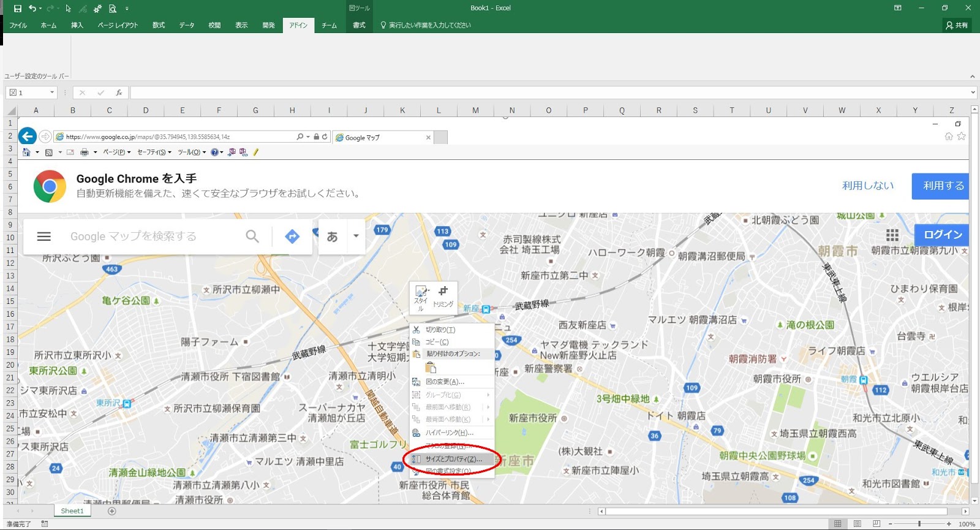This screenshot has width=980, height=530.
Task: Choose サイズとプロパティ(Z)... from the context menu
Action: tap(452, 459)
